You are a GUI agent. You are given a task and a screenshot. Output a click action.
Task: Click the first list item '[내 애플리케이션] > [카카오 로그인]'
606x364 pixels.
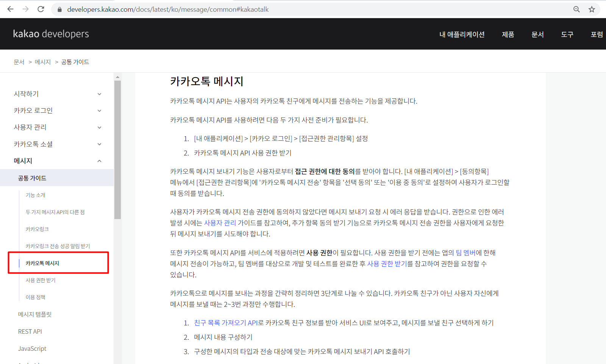[281, 138]
